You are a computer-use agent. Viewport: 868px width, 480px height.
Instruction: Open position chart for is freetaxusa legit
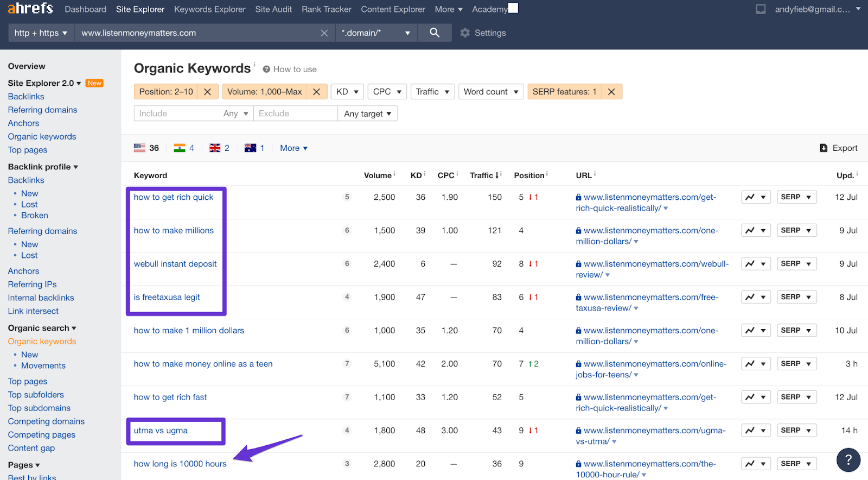[x=756, y=297]
